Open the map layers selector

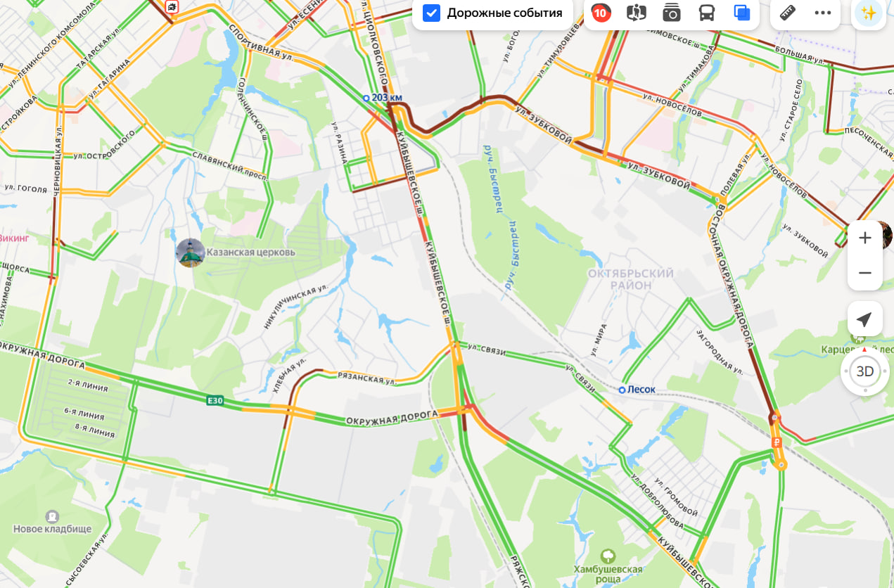742,13
